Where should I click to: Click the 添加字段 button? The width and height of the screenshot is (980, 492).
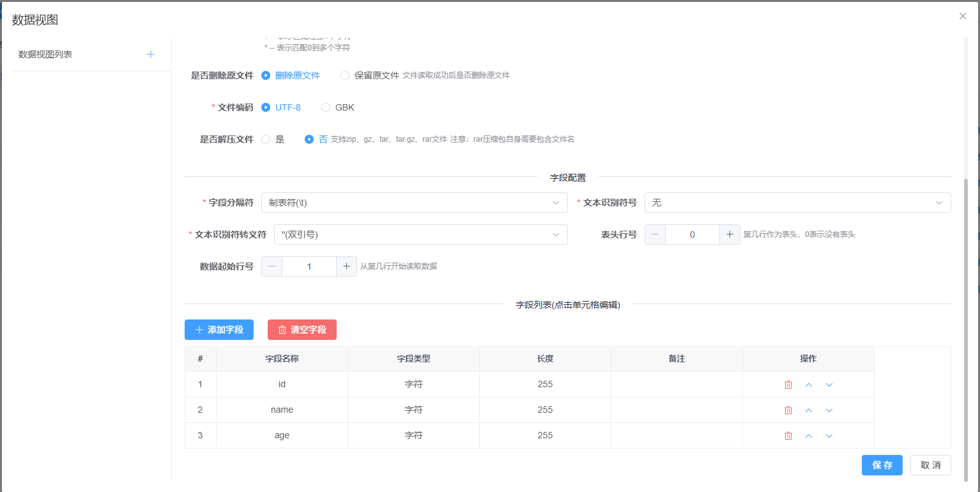tap(218, 330)
